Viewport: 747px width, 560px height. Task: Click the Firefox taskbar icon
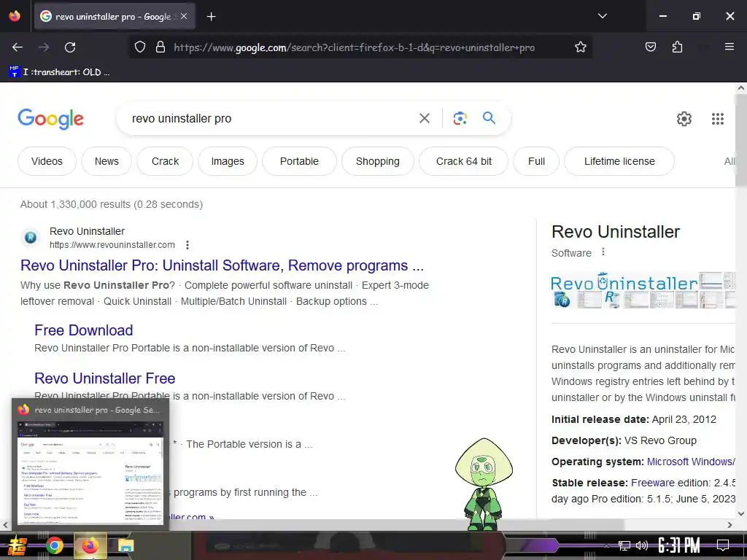click(x=90, y=545)
